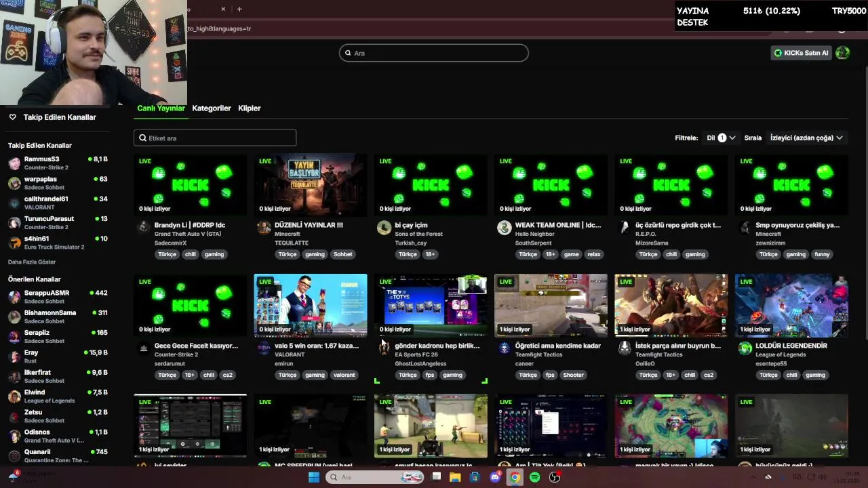Screen dimensions: 868x488
Task: Open EA Sports FC 26 category link
Action: [x=416, y=354]
